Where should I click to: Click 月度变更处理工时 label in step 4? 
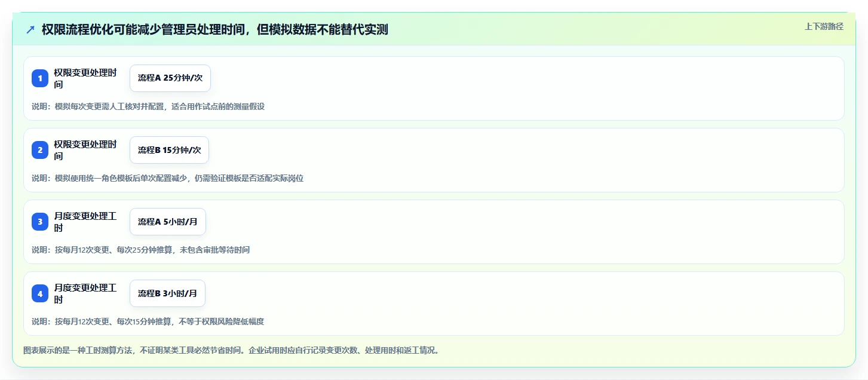85,293
